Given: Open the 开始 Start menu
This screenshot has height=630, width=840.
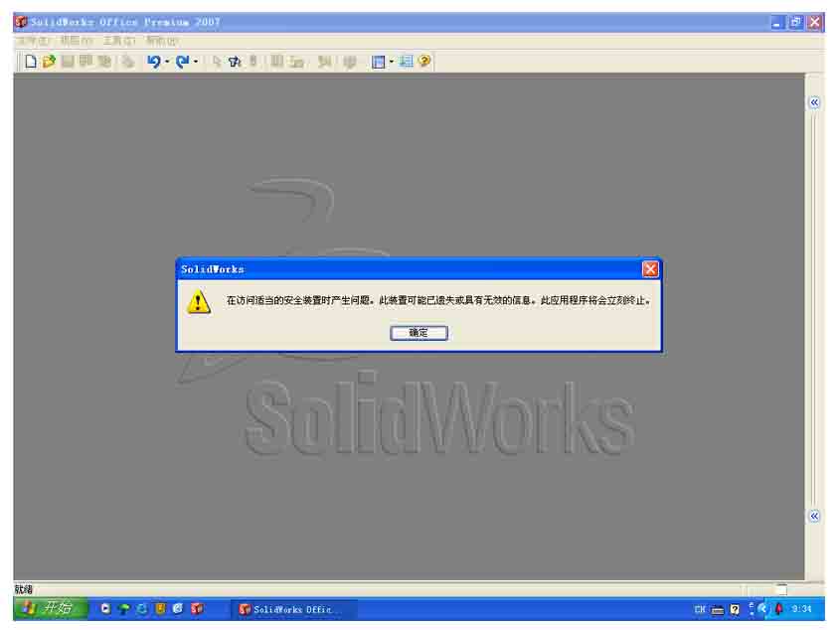Looking at the screenshot, I should point(51,608).
